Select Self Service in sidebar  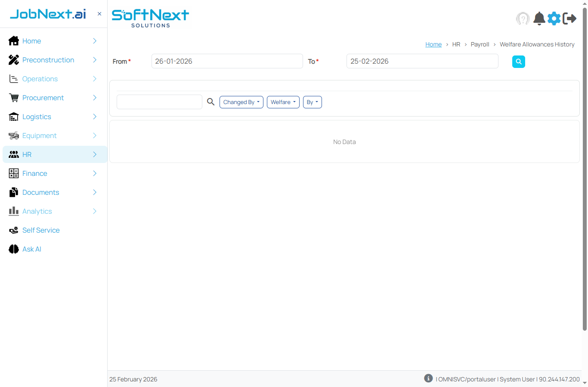[41, 230]
